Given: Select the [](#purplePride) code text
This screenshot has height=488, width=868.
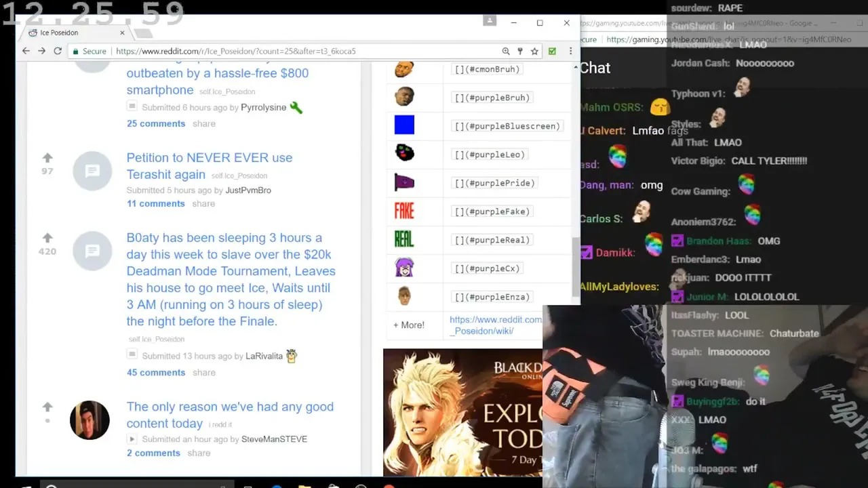Looking at the screenshot, I should (x=495, y=183).
